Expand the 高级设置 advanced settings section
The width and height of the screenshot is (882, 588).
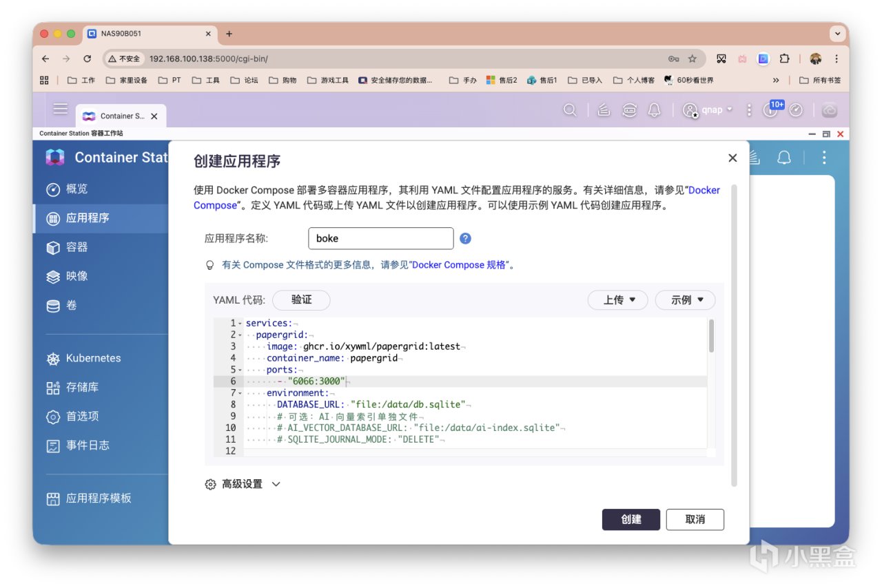(243, 484)
